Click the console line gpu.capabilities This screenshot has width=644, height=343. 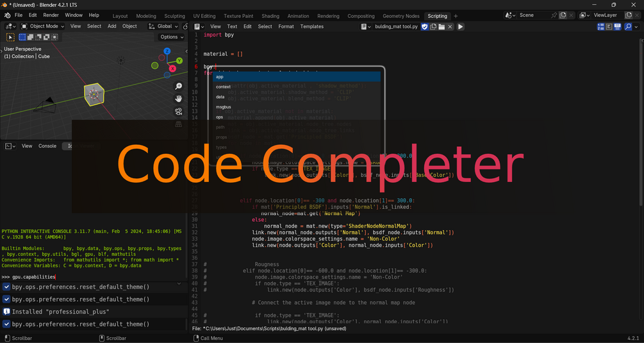[x=34, y=277]
